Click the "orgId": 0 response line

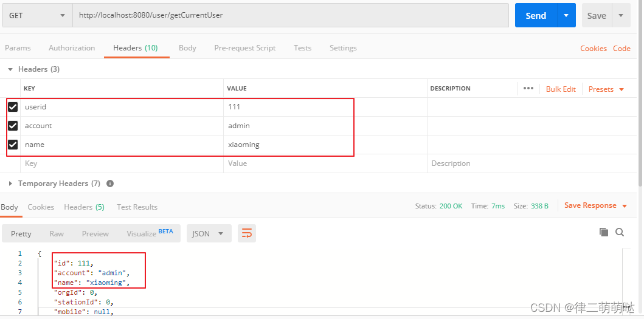tap(75, 293)
